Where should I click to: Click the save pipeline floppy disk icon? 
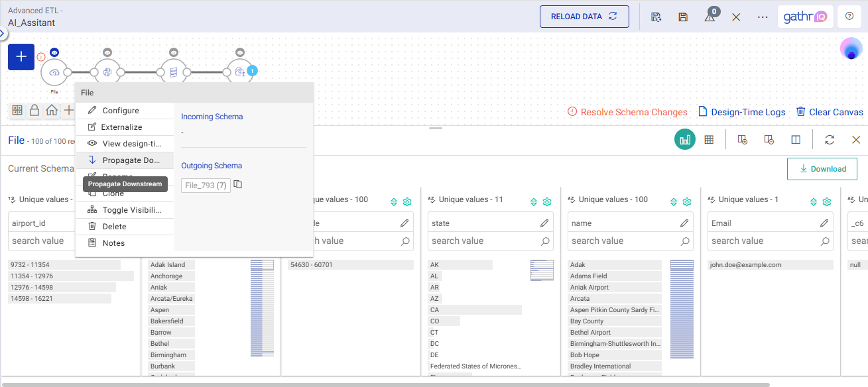[682, 17]
